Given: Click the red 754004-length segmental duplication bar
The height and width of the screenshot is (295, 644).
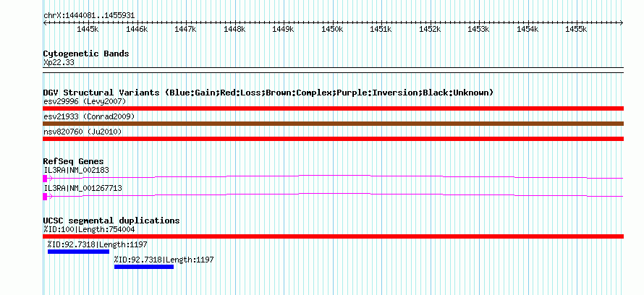Looking at the screenshot, I should (x=334, y=236).
